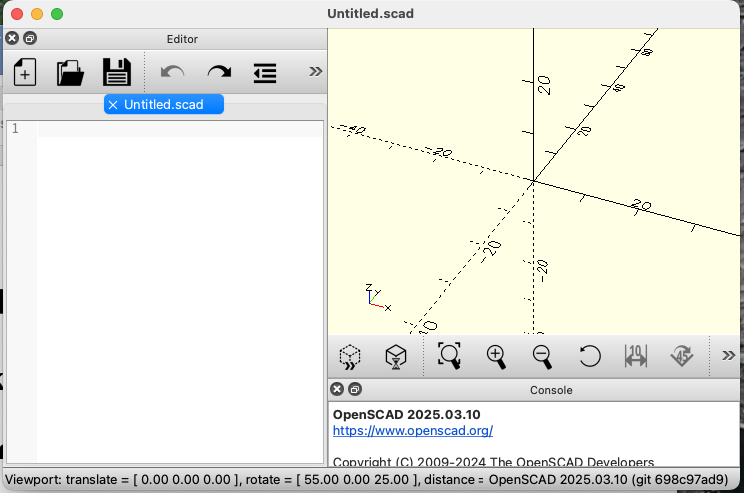The image size is (744, 493).
Task: Expand the viewport toolbar overflow chevron
Action: click(728, 355)
